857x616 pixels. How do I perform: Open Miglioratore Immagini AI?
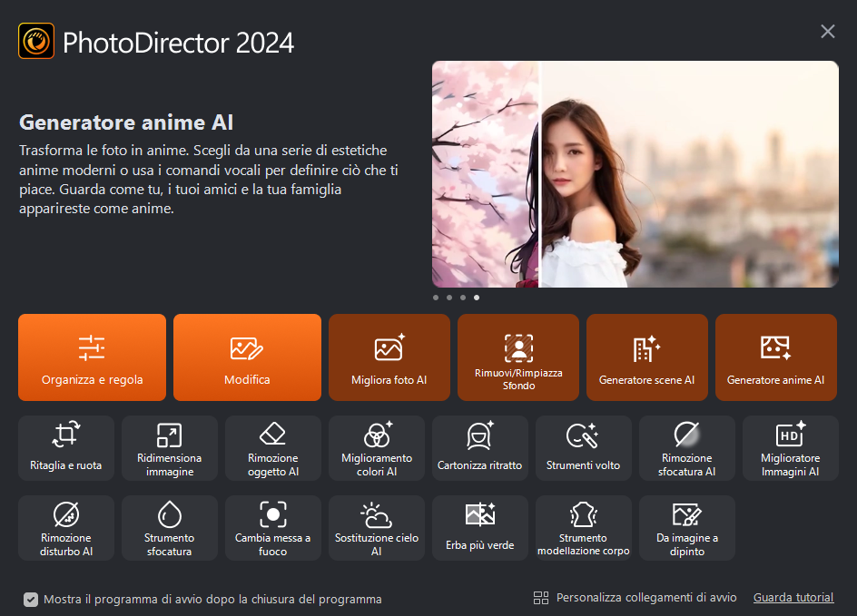tap(791, 448)
